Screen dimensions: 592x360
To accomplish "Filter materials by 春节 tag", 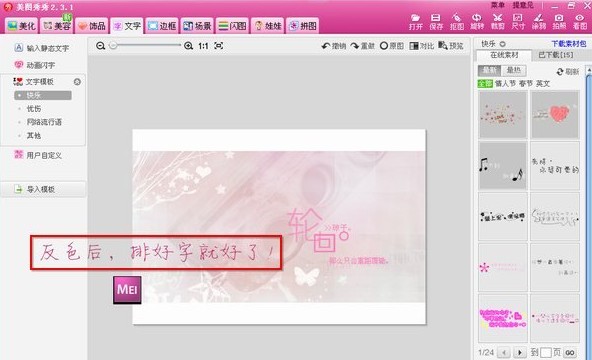I will pos(526,83).
